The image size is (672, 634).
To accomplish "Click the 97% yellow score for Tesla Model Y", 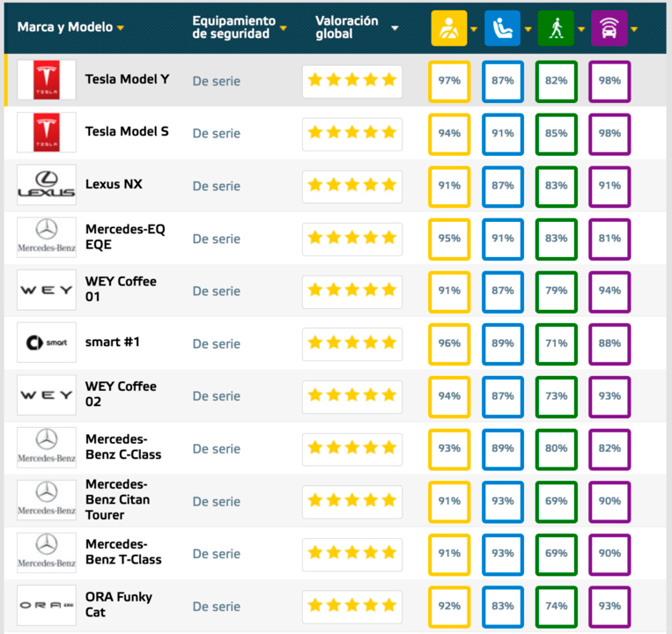I will pyautogui.click(x=449, y=81).
